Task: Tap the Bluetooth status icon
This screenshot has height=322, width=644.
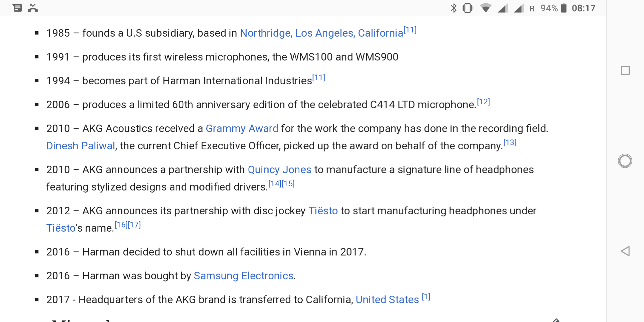Action: tap(453, 8)
